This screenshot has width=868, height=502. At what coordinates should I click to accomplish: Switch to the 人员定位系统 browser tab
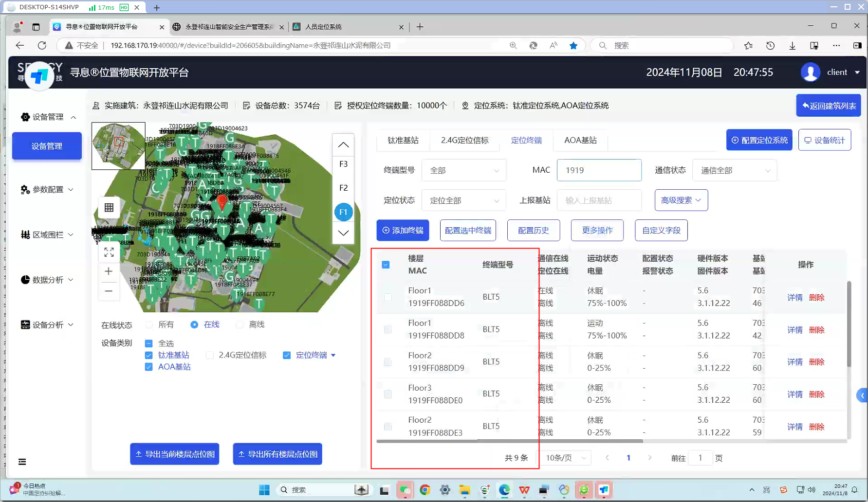click(348, 27)
